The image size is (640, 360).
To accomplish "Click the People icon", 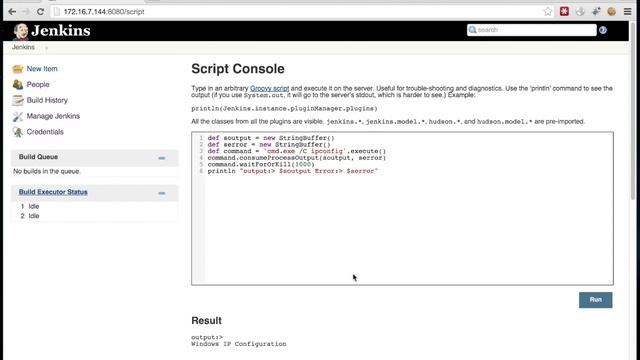I will pos(18,84).
